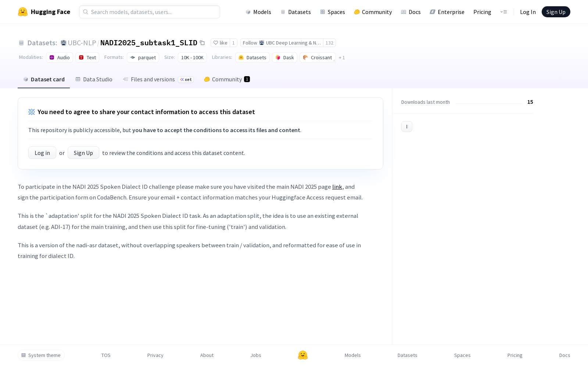This screenshot has width=588, height=368.
Task: Open the Spaces footer link
Action: click(462, 355)
